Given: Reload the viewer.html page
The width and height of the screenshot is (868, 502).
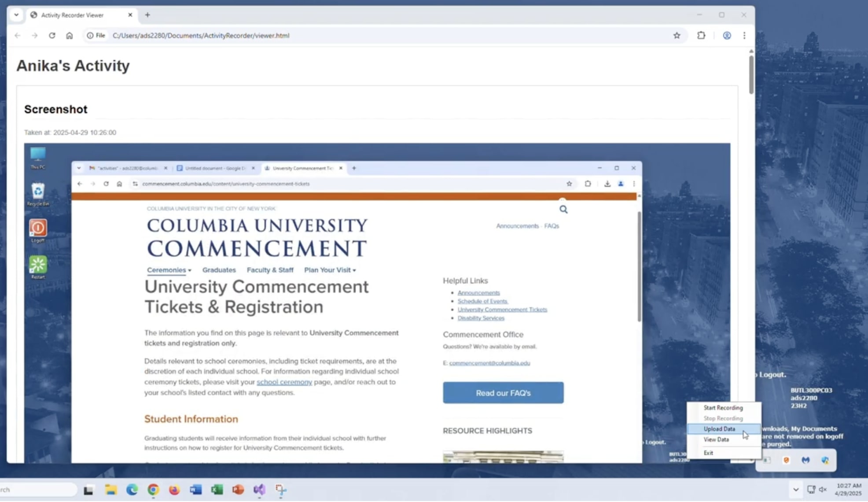Looking at the screenshot, I should click(x=52, y=36).
